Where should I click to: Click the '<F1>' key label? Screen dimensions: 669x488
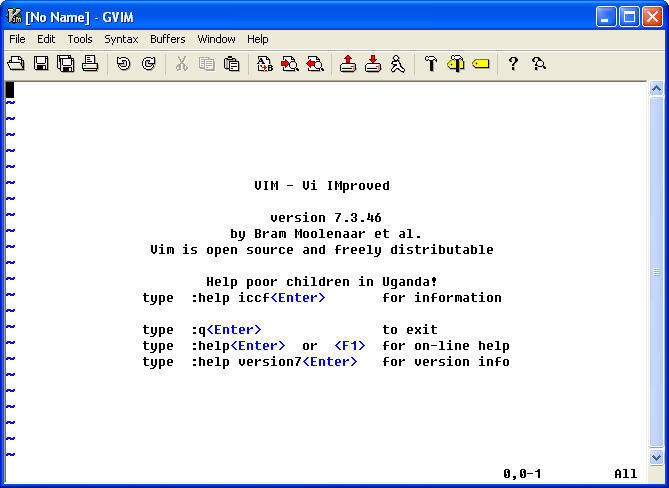[x=350, y=346]
